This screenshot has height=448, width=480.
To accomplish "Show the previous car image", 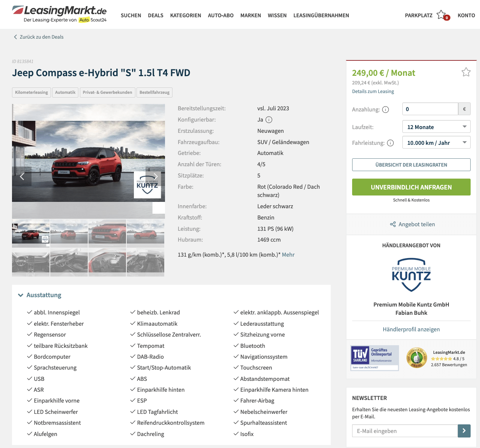I will pos(22,176).
